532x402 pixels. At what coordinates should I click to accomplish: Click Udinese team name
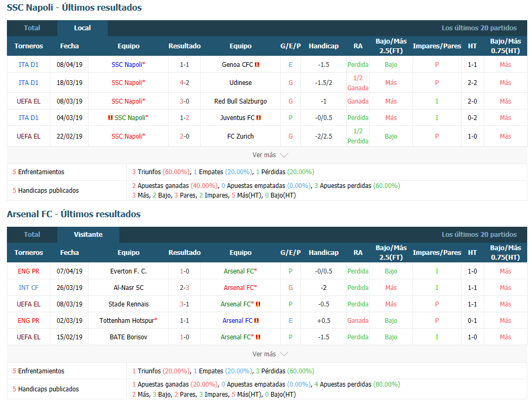241,83
